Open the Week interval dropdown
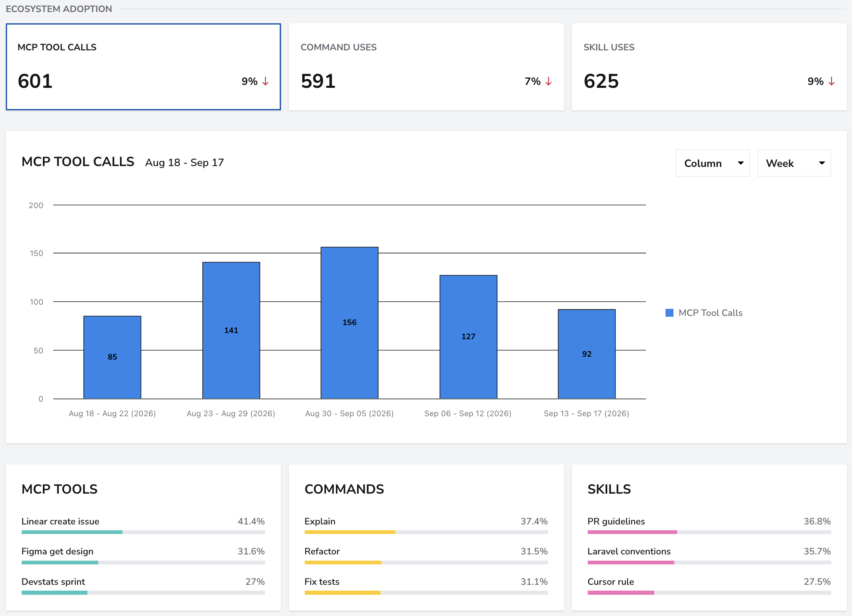852x616 pixels. click(x=794, y=163)
